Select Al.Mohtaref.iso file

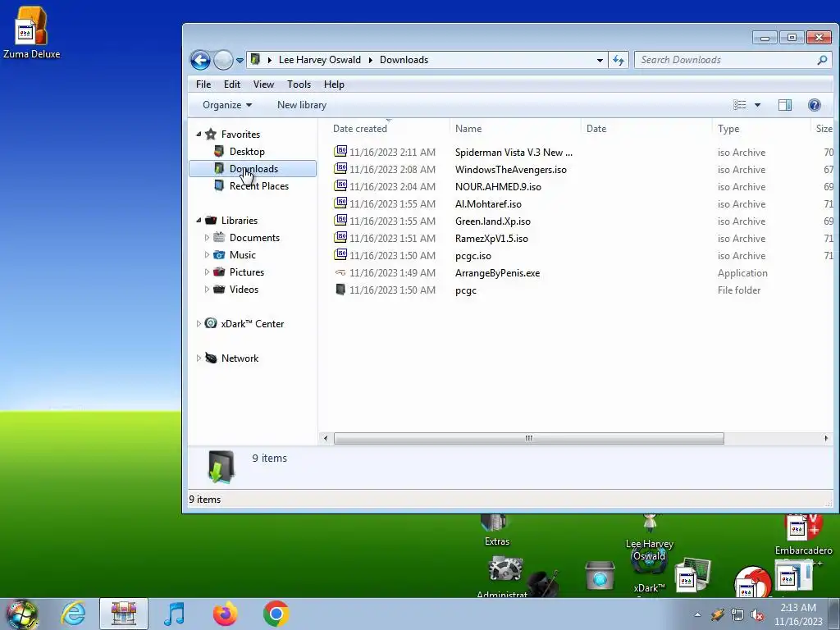pos(488,203)
